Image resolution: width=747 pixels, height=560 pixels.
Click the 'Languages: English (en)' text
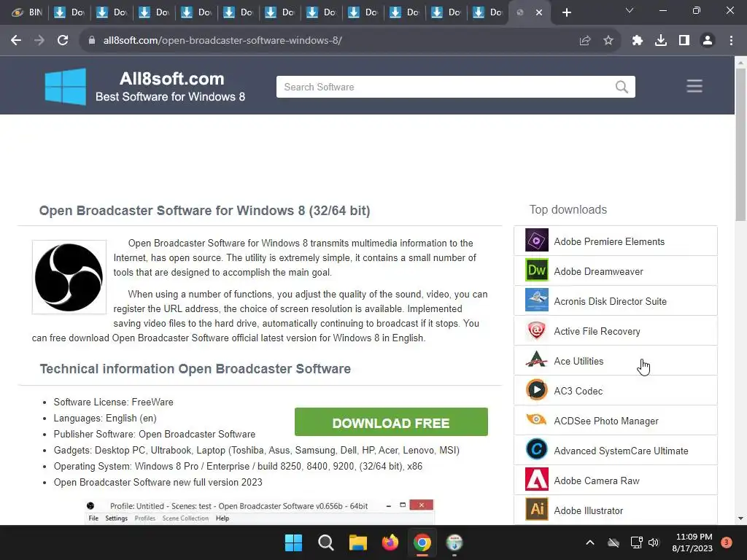105,418
